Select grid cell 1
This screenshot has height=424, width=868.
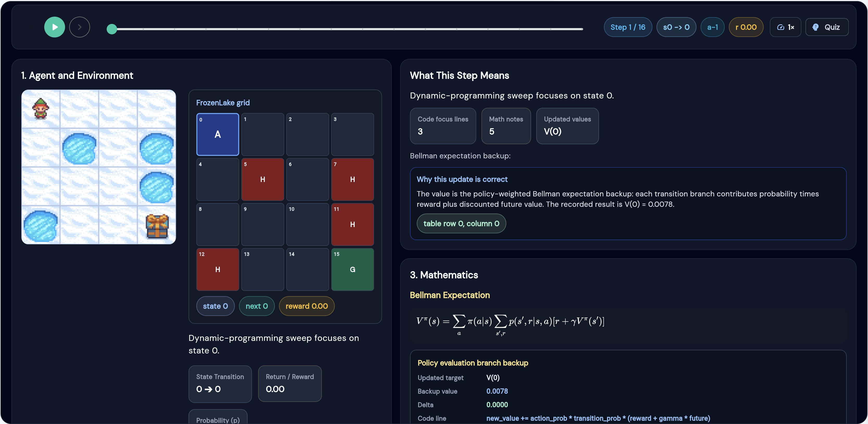[x=263, y=134]
